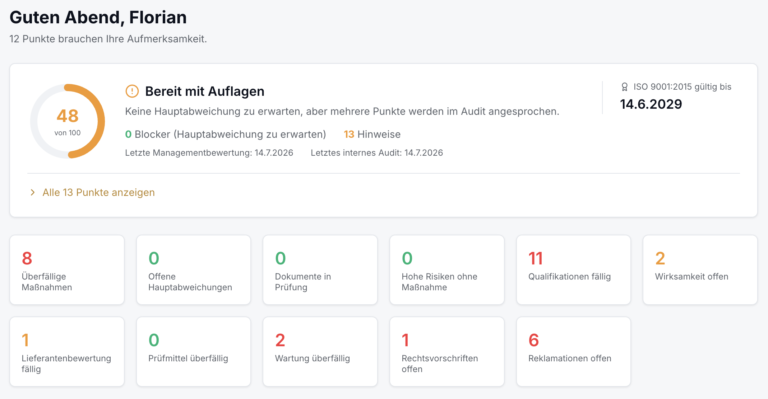Open the Reklamationen offen card
768x399 pixels.
574,352
